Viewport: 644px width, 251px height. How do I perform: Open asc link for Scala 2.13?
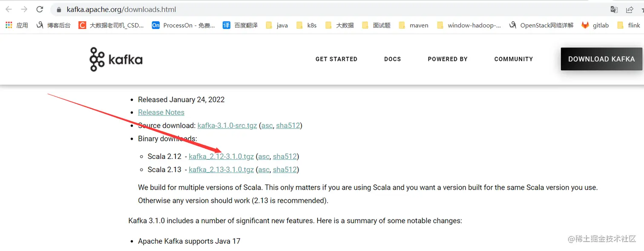click(264, 170)
